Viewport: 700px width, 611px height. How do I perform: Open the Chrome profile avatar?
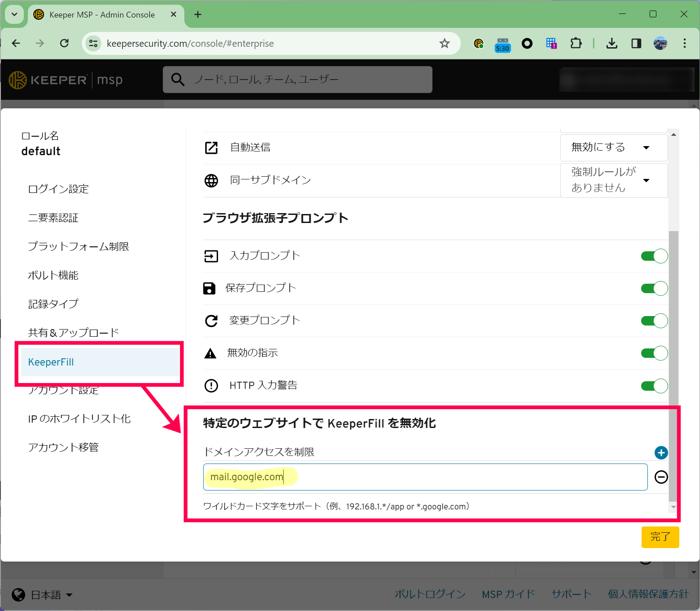click(x=660, y=43)
